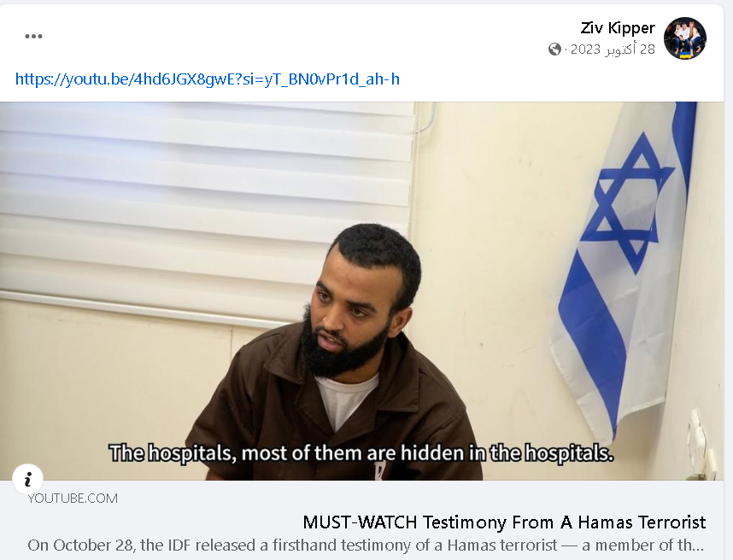Viewport: 733px width, 560px height.
Task: Click "Kipper" in the author name
Action: click(631, 28)
